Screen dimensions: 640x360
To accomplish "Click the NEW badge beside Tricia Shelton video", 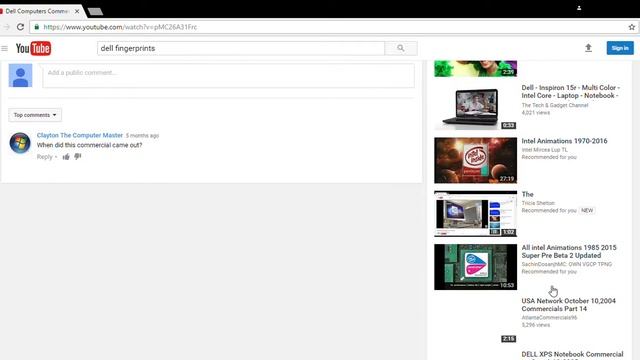I will click(587, 211).
